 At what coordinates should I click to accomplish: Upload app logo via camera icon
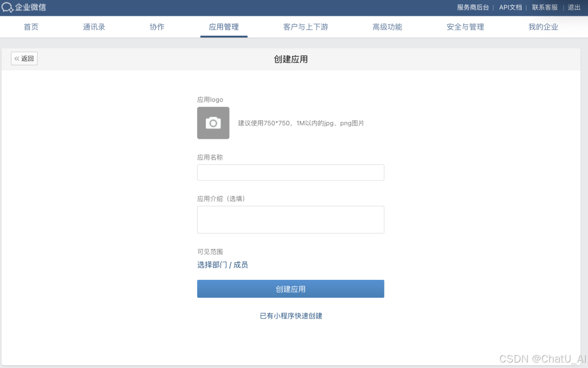click(x=213, y=123)
